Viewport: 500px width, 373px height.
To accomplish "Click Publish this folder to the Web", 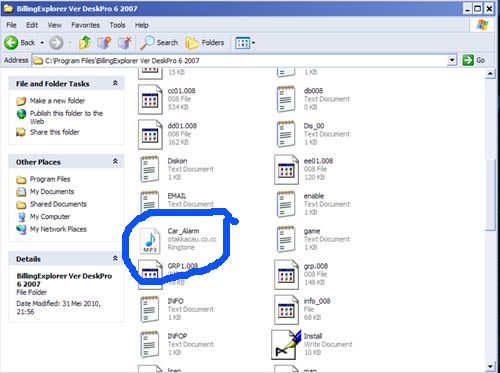I will pos(66,117).
